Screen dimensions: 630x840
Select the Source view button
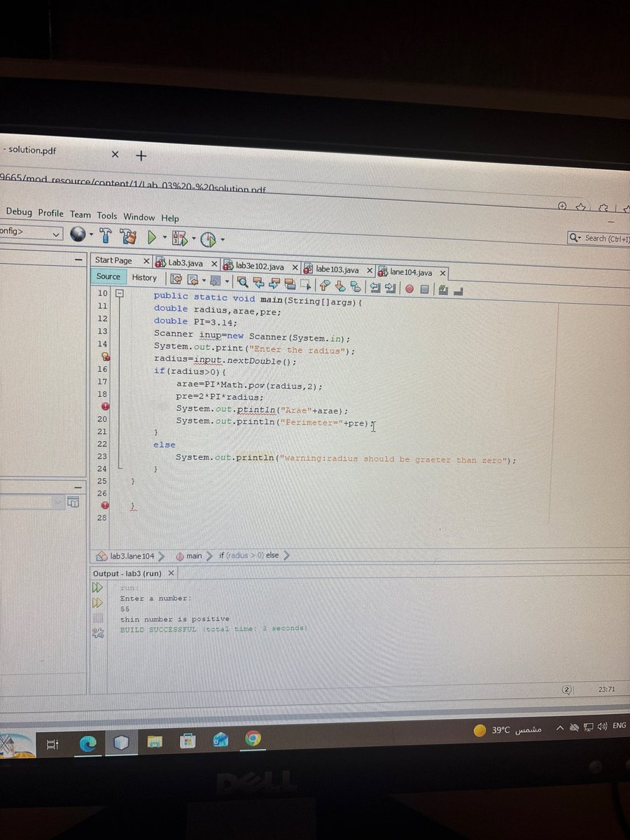pos(108,276)
